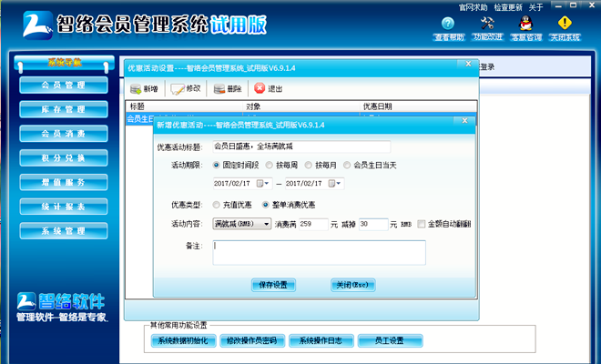Close the 优惠活动设置 window

pyautogui.click(x=468, y=64)
